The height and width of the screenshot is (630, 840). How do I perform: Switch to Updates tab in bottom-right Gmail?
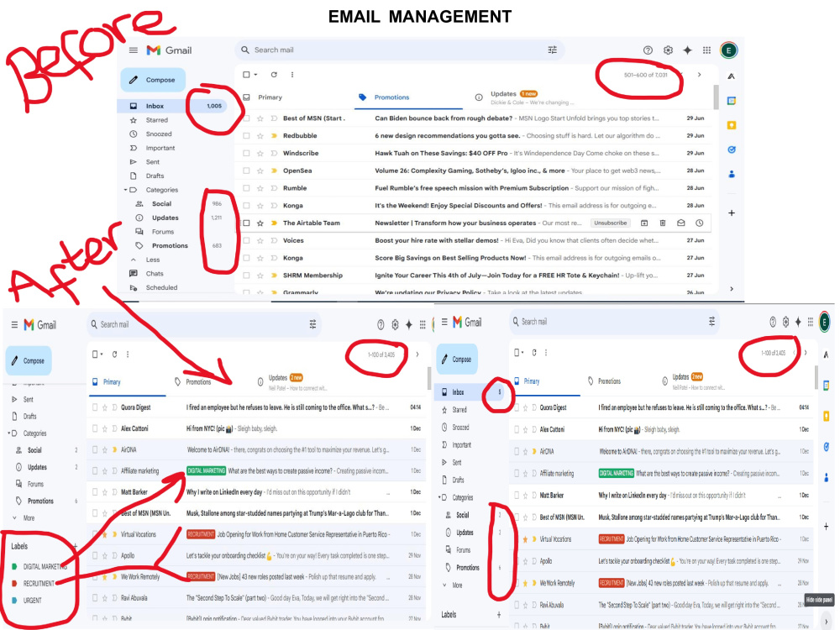[x=695, y=381]
